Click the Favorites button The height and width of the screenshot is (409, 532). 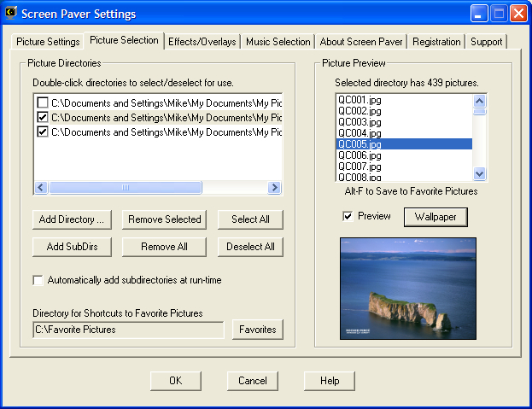point(257,330)
